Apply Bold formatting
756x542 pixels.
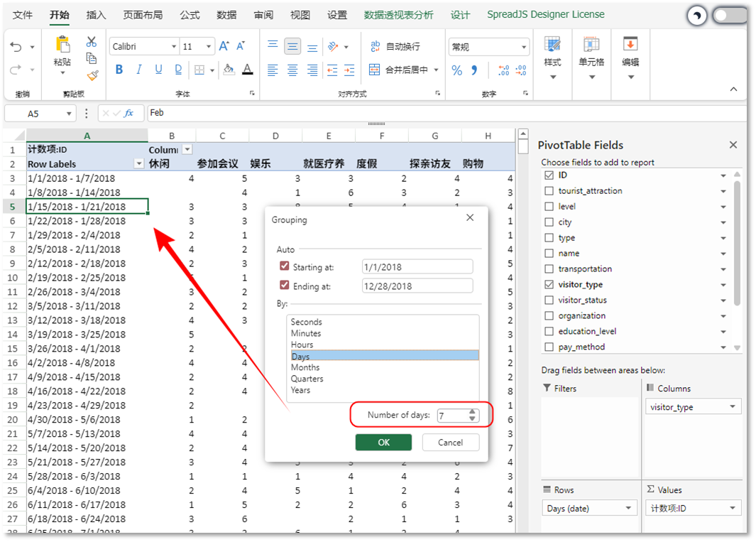[119, 70]
